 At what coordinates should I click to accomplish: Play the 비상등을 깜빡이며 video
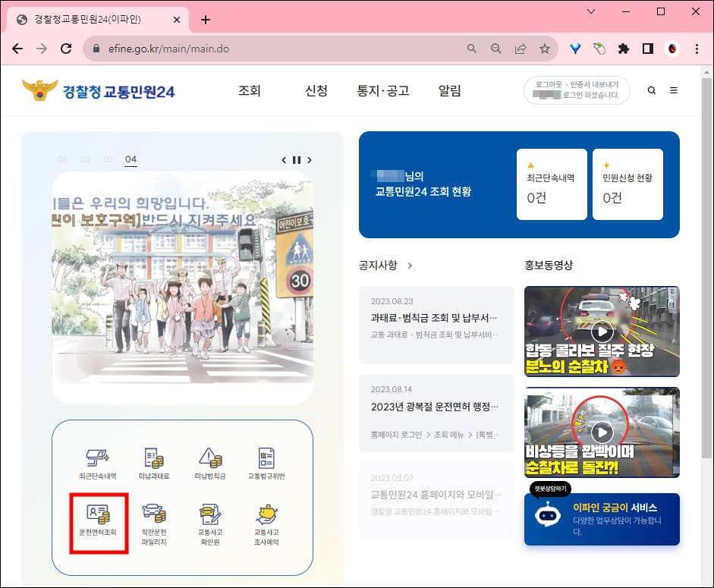point(602,432)
